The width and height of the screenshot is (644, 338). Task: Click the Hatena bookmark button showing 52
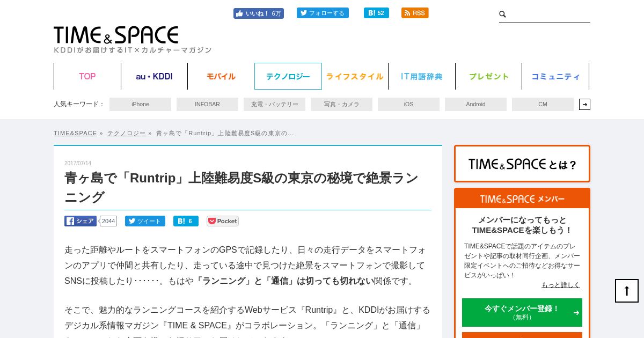376,13
